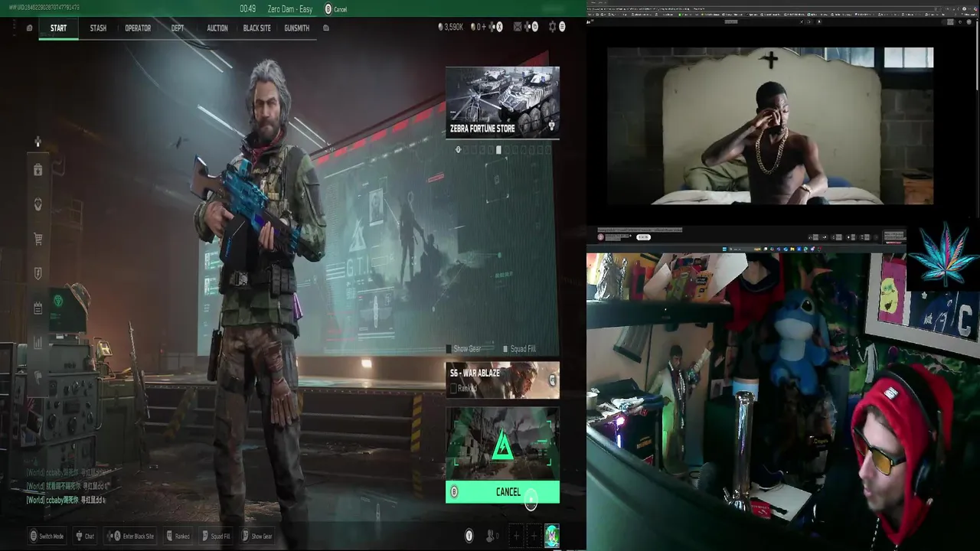Image resolution: width=980 pixels, height=551 pixels.
Task: Click the d-pad icon above the sidebar
Action: [38, 142]
